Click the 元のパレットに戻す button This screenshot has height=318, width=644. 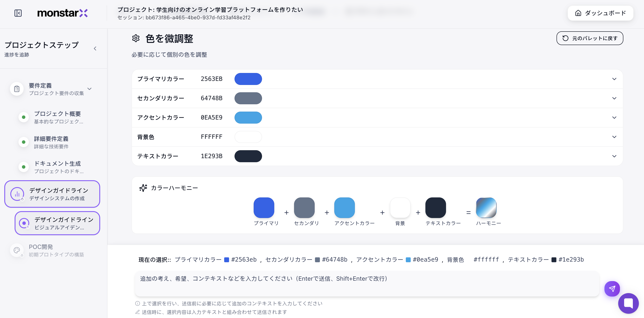pyautogui.click(x=590, y=38)
